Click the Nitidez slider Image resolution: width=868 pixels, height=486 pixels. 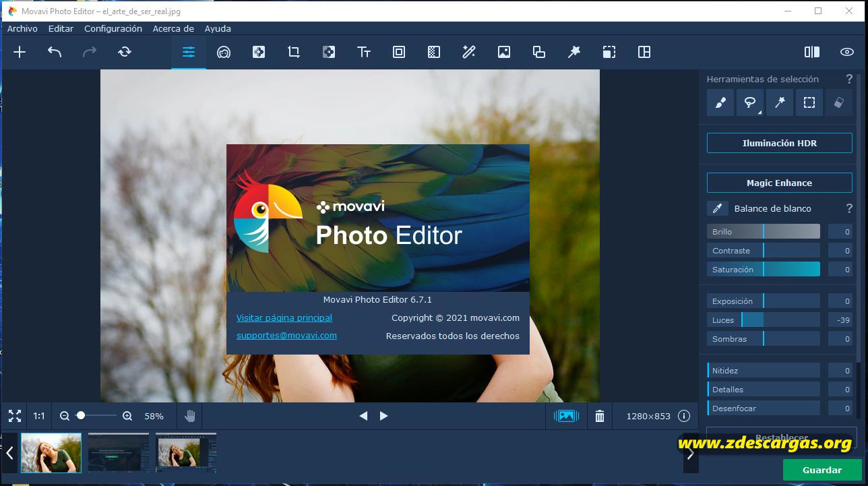click(764, 370)
